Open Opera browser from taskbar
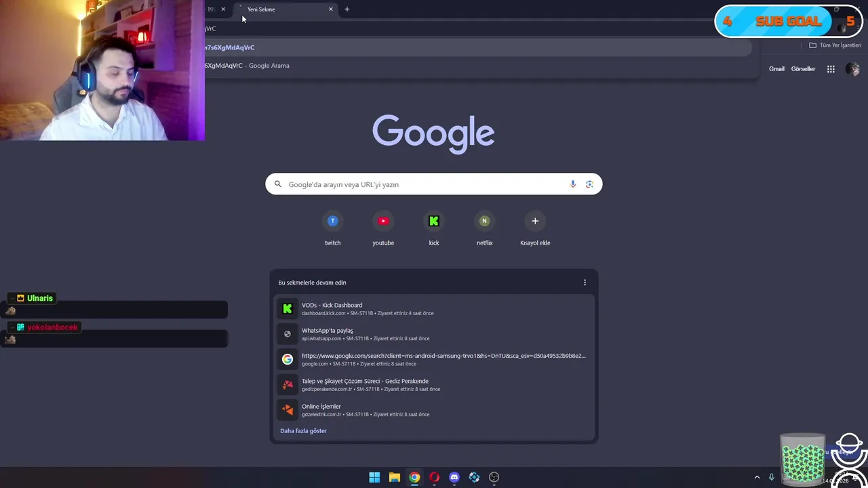This screenshot has width=868, height=488. point(434,477)
